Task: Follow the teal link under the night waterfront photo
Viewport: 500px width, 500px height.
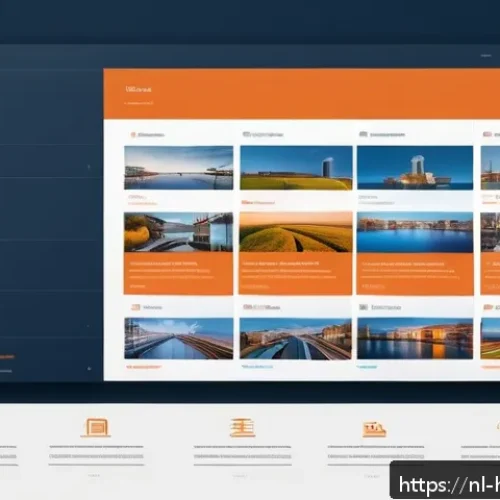Action: click(x=367, y=367)
